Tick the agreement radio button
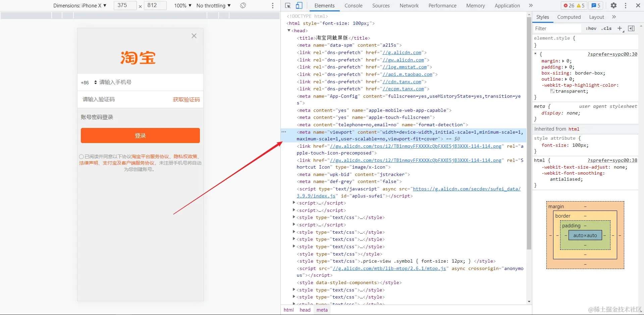This screenshot has height=315, width=644. pyautogui.click(x=81, y=156)
